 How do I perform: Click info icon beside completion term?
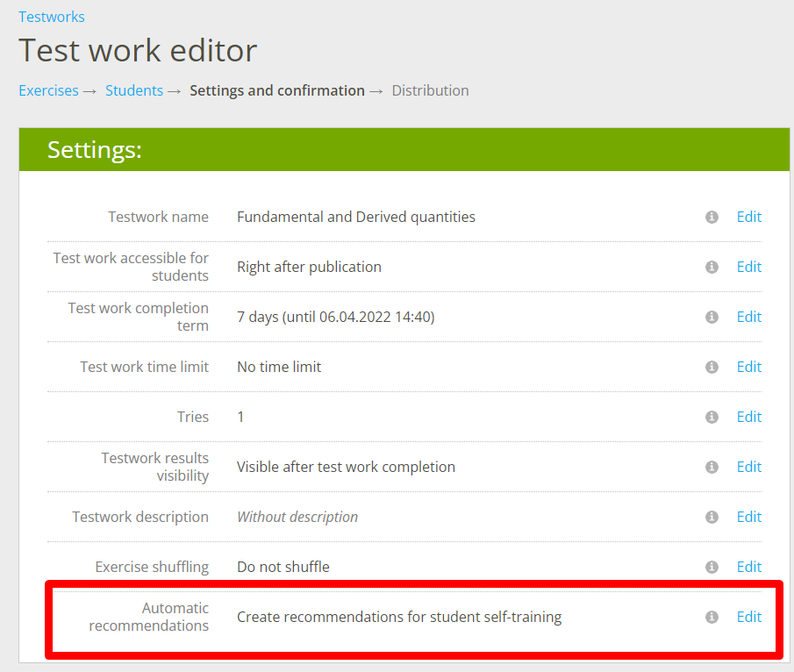[712, 317]
